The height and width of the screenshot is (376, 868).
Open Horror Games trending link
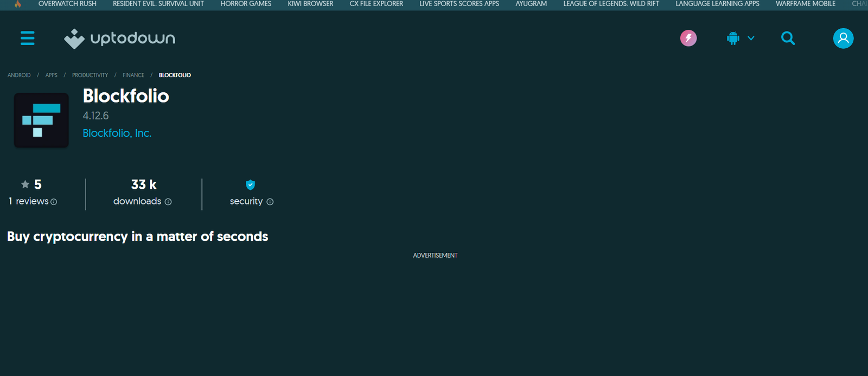point(246,3)
